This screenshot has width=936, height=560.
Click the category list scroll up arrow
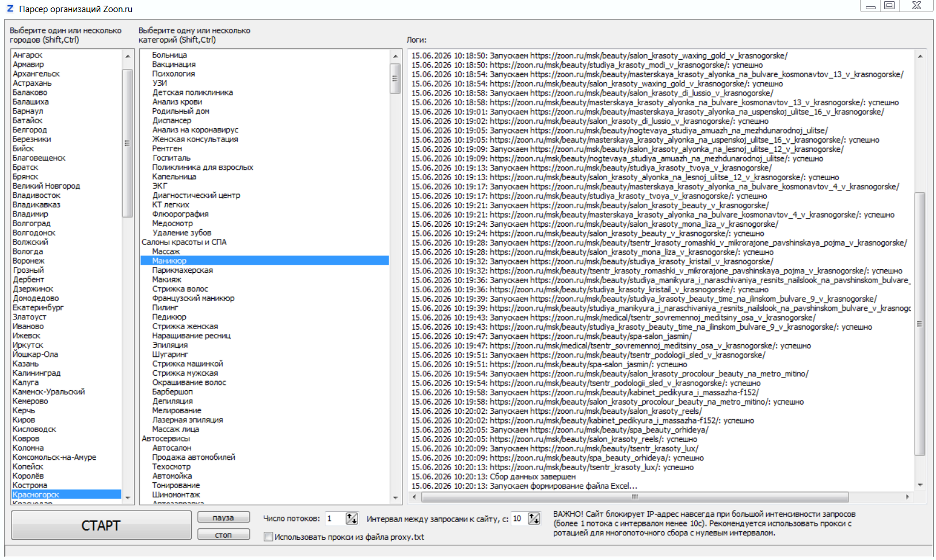pos(395,56)
